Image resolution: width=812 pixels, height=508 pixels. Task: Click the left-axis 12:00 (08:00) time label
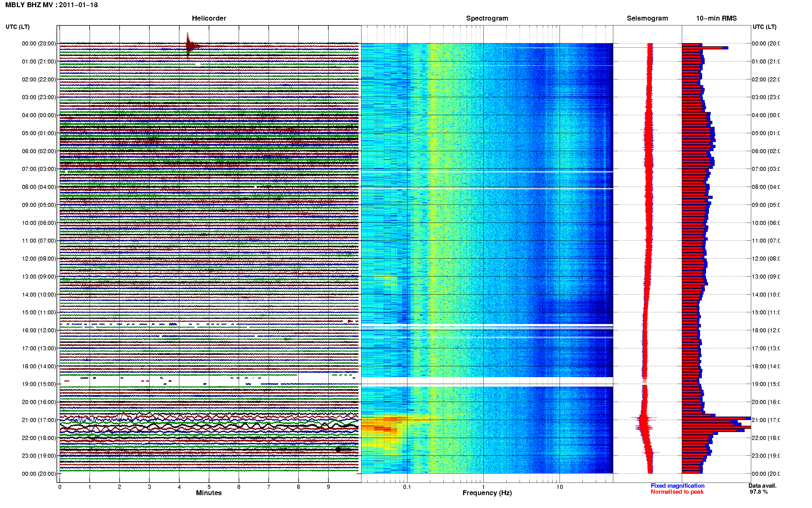coord(39,259)
